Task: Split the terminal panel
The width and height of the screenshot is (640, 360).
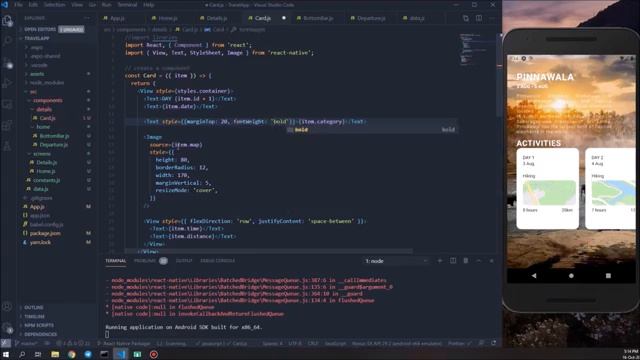Action: [x=453, y=260]
